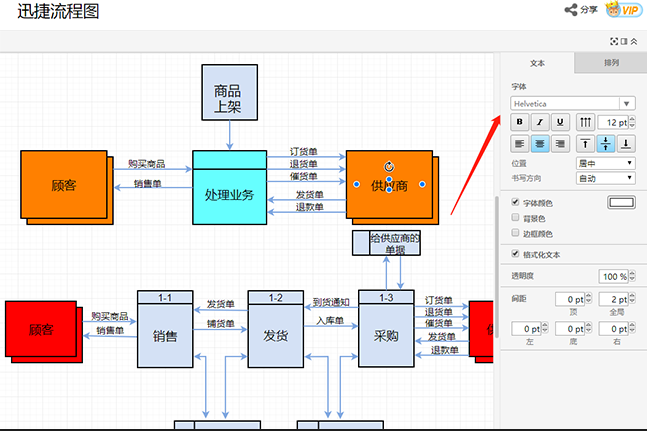Click the 入库单 connector label
Screen dimensions: 647x431
330,320
